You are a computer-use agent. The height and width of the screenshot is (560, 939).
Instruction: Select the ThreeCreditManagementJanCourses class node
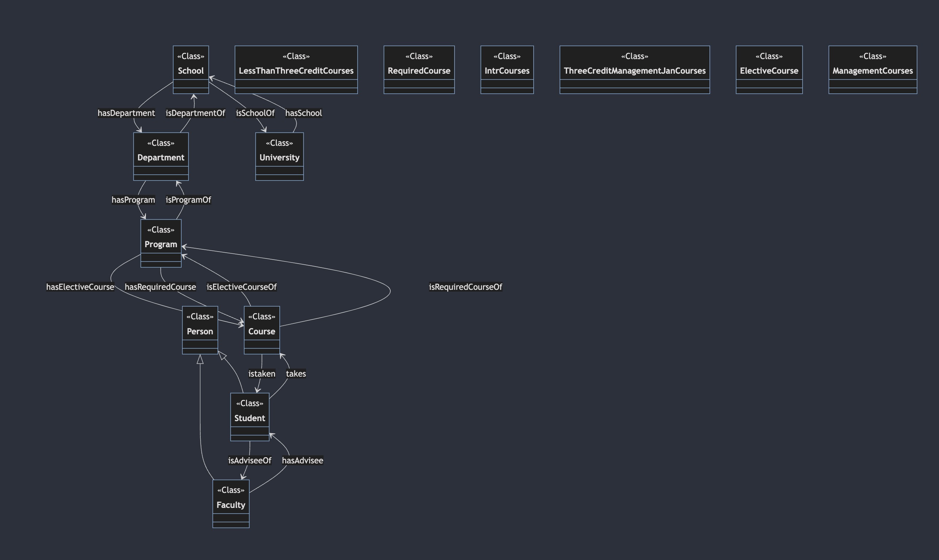[635, 70]
